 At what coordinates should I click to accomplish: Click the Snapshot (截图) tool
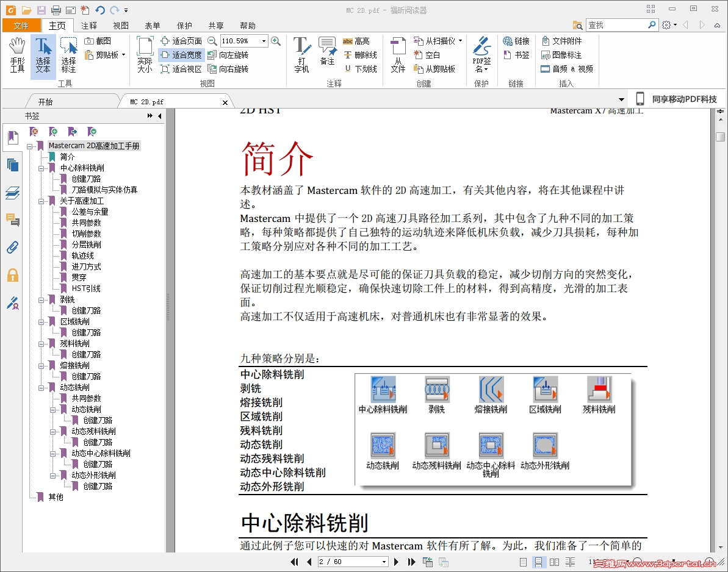(98, 41)
